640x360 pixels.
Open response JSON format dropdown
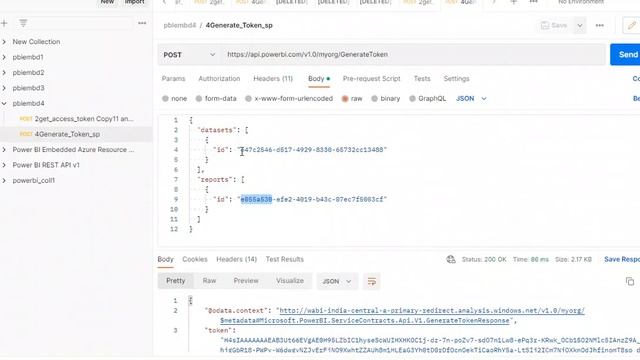(x=336, y=281)
